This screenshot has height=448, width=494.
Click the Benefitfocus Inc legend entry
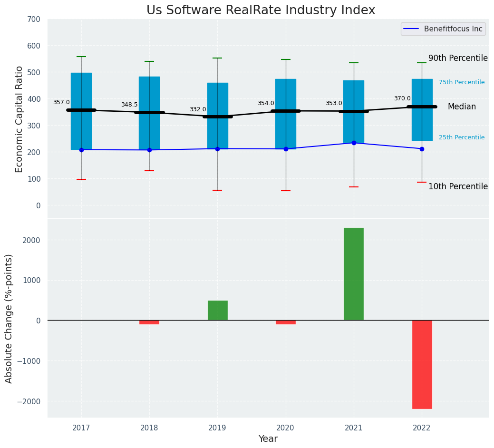[443, 29]
